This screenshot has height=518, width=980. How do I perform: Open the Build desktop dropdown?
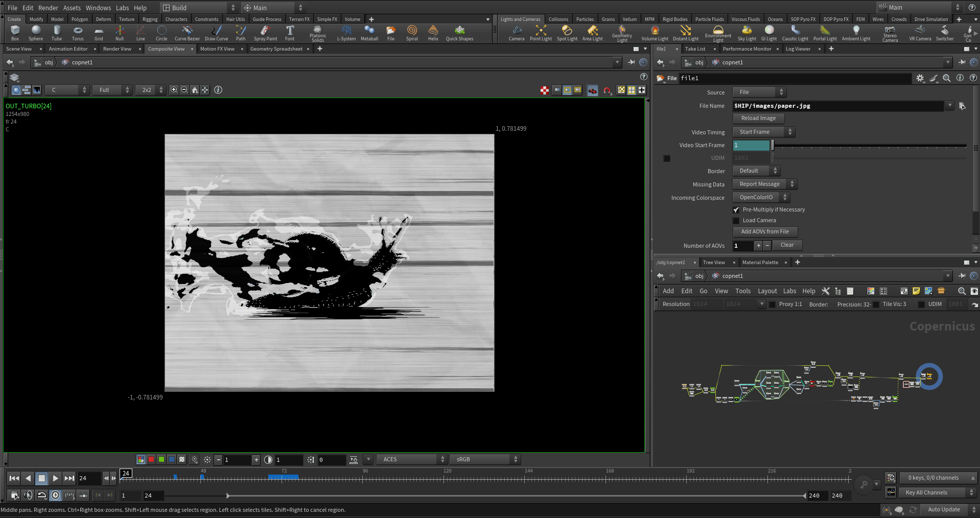(199, 8)
